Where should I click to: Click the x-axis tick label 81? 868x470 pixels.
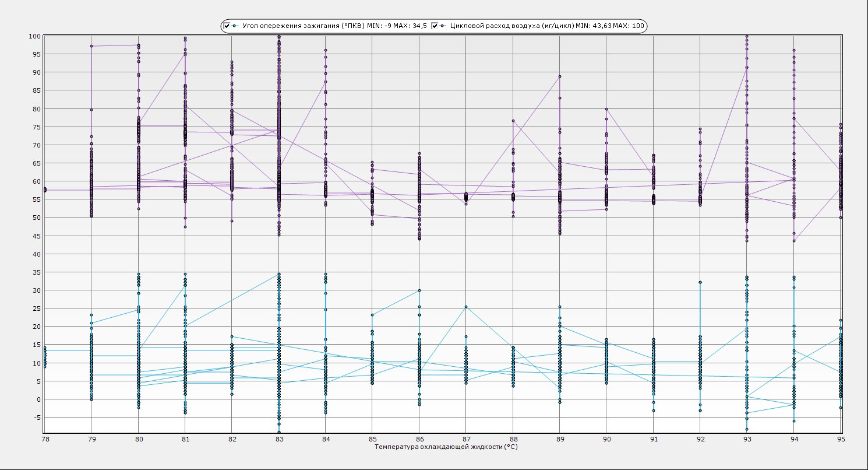[185, 438]
